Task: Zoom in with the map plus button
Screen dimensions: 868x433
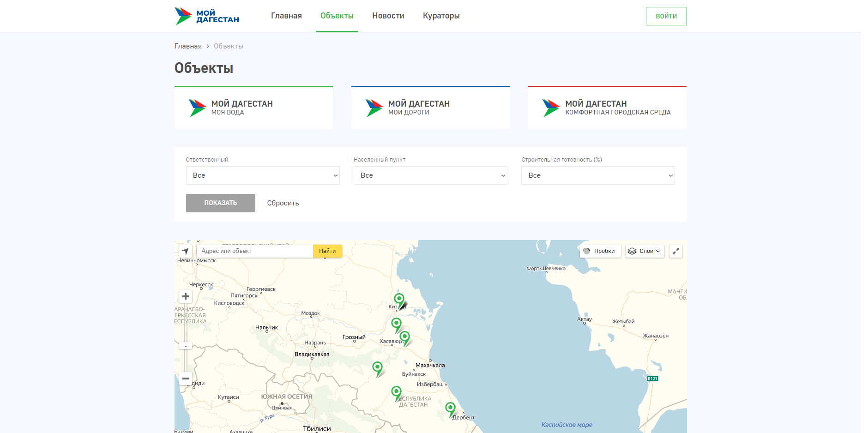Action: click(x=186, y=296)
